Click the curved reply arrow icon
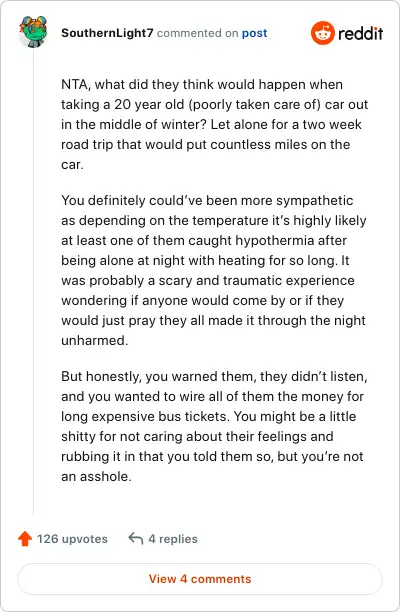Screen dimensions: 400x612 [x=136, y=538]
